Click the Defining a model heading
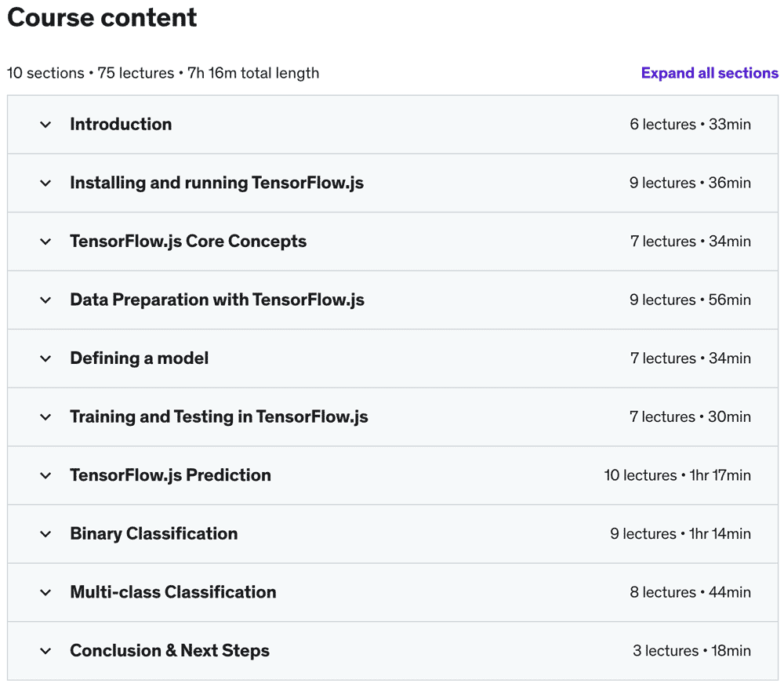The image size is (784, 687). point(139,358)
